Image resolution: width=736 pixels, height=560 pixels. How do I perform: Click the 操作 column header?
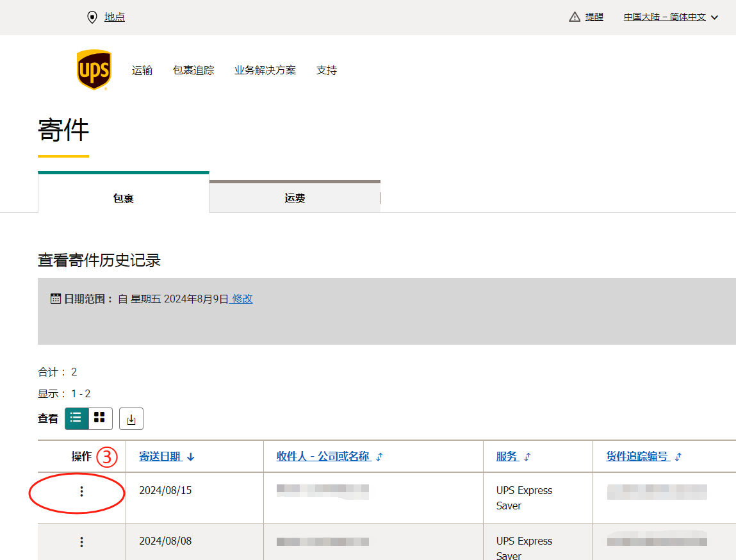pyautogui.click(x=81, y=457)
